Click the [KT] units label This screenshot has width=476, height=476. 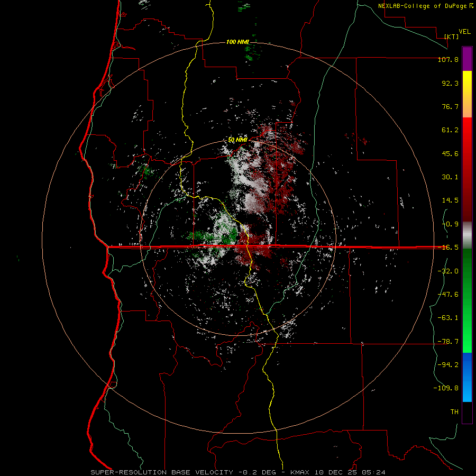[x=452, y=36]
